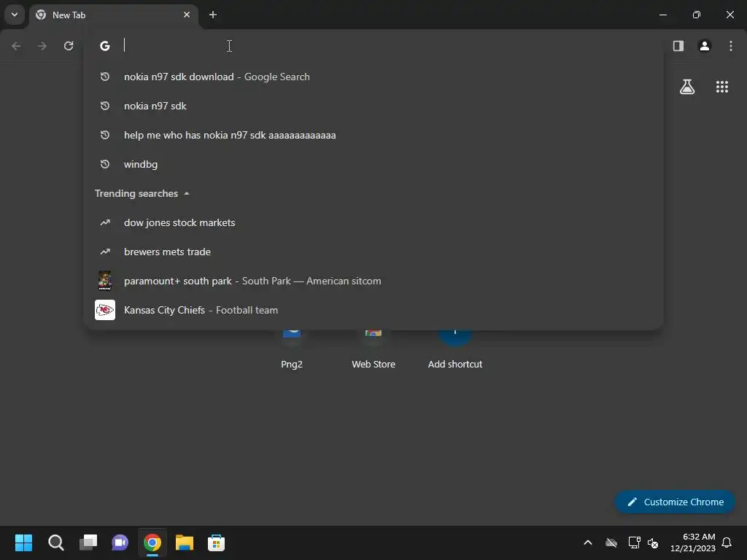Screen dimensions: 747x560
Task: Select 'Kansas City Chiefs' suggestion
Action: pyautogui.click(x=373, y=310)
